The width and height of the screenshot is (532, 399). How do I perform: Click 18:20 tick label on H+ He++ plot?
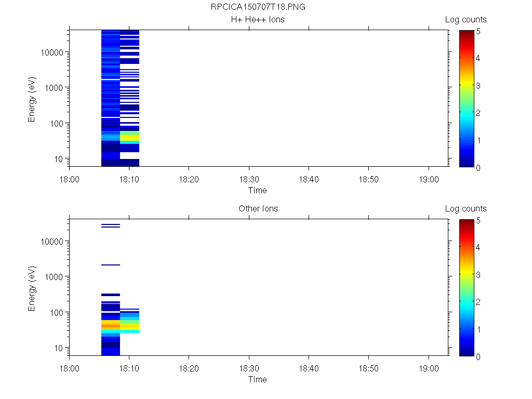coord(189,179)
